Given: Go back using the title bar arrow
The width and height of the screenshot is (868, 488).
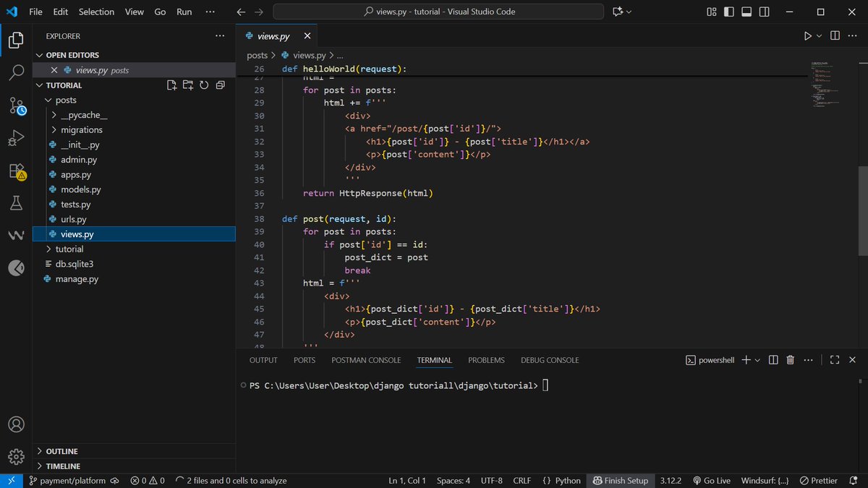Looking at the screenshot, I should (x=242, y=12).
